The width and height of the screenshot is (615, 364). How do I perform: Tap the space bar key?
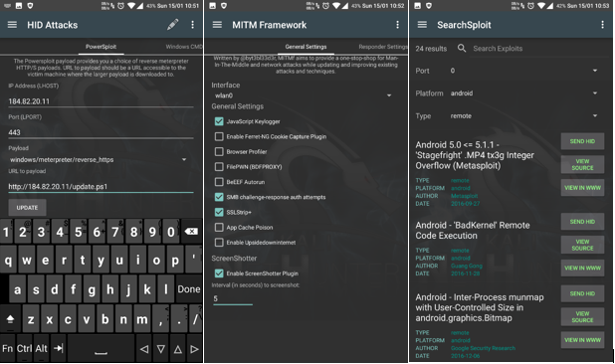(x=101, y=349)
